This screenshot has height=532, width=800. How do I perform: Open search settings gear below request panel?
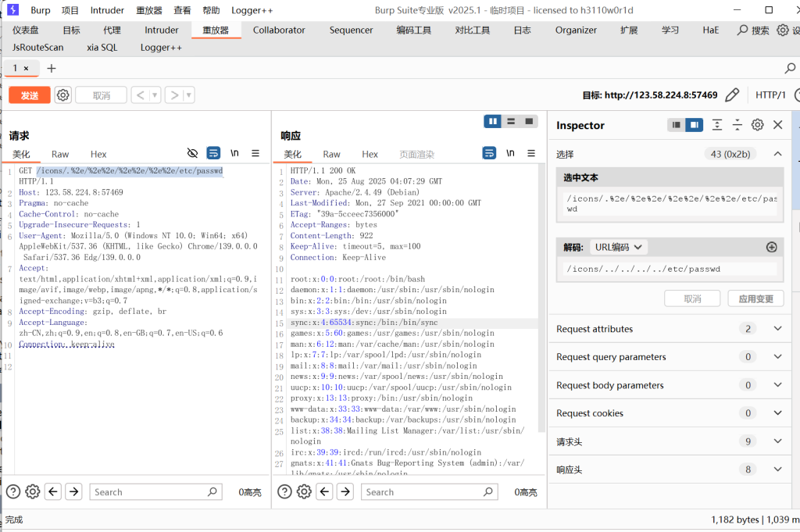(x=33, y=491)
